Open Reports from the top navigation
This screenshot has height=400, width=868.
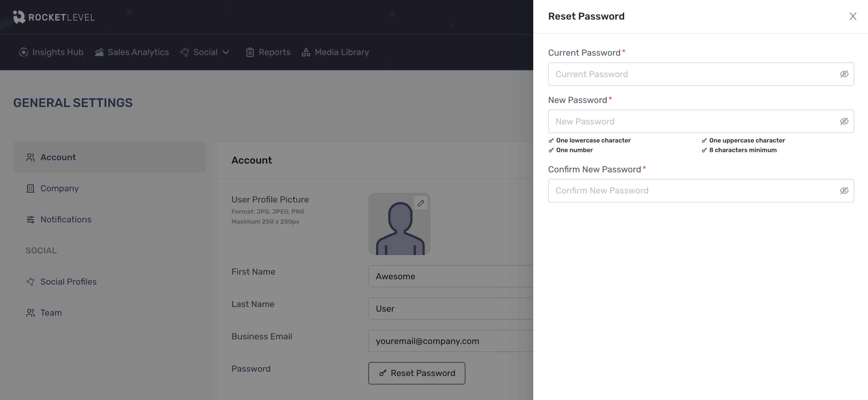(x=268, y=52)
